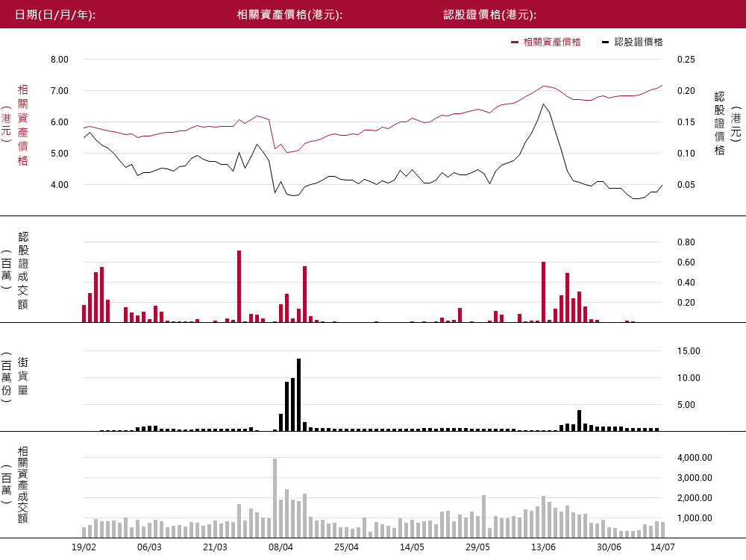The width and height of the screenshot is (746, 560).
Task: Click the 25/04 date axis label
Action: click(x=346, y=547)
